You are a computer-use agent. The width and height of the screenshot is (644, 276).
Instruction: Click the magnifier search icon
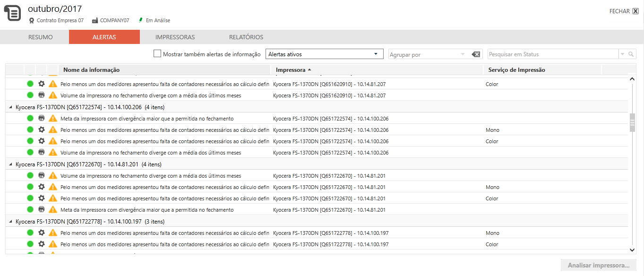click(631, 54)
